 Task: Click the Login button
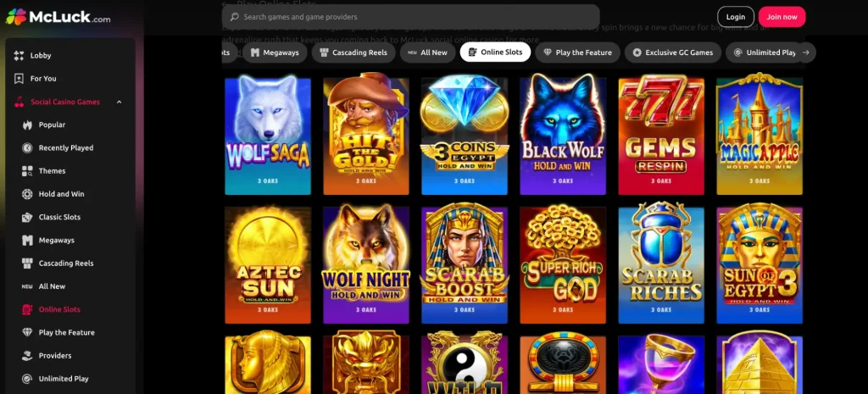[x=736, y=17]
